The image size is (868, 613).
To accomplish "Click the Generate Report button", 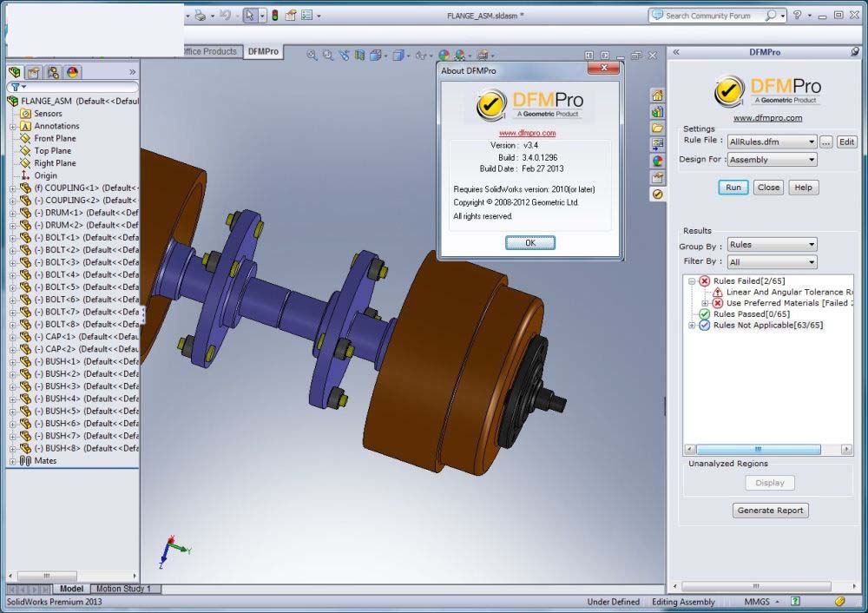I will (770, 511).
